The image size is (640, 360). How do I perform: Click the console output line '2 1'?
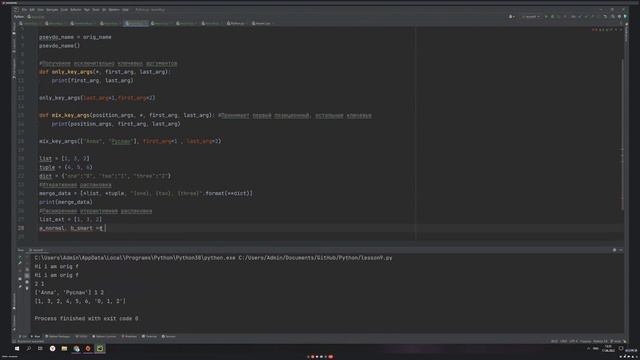39,284
